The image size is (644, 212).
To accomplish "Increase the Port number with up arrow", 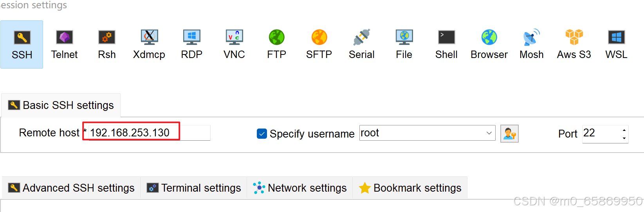I will point(624,130).
